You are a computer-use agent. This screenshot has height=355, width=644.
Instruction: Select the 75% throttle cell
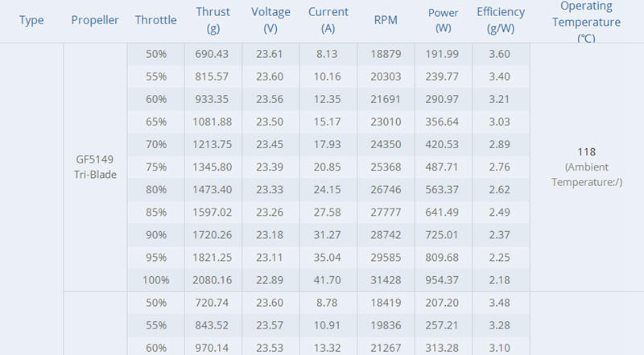[156, 167]
